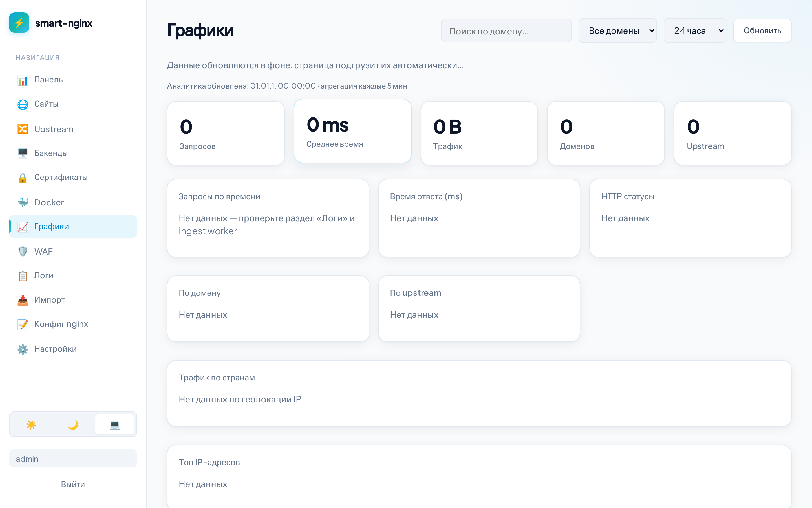The width and height of the screenshot is (812, 508).
Task: Switch to light theme with sun icon
Action: [x=31, y=424]
